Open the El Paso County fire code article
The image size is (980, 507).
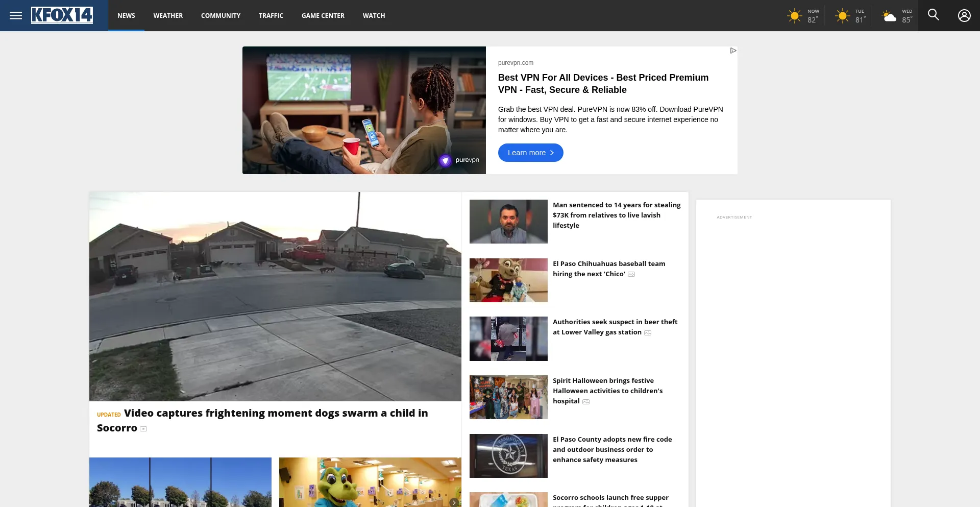612,449
